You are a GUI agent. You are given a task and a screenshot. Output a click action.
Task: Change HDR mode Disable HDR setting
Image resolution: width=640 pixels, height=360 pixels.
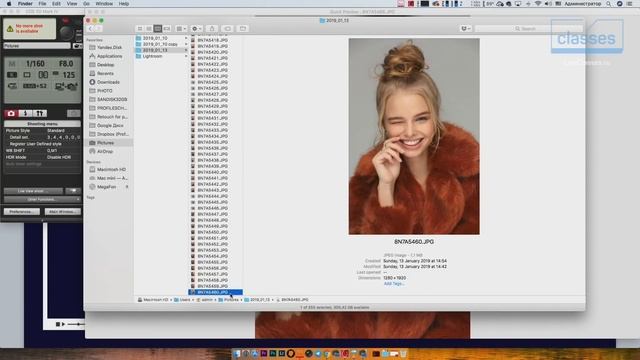pos(59,157)
